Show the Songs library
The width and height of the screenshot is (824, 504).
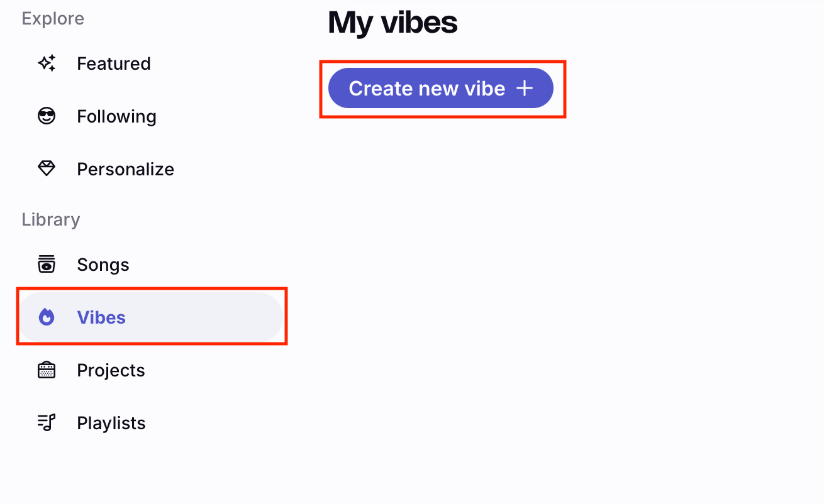click(103, 265)
